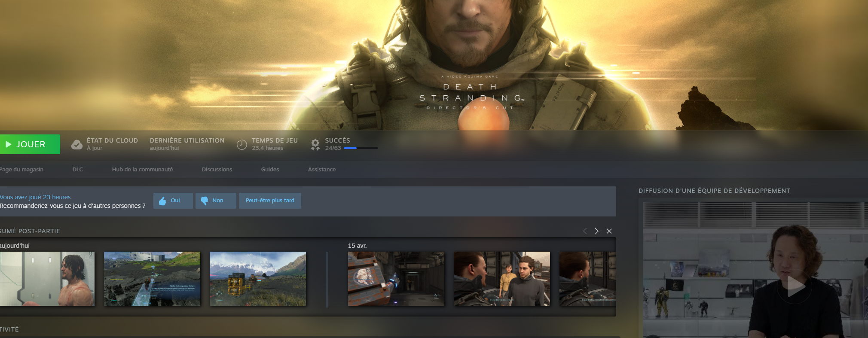Open the Page du magasin tab
The width and height of the screenshot is (868, 338).
point(21,170)
